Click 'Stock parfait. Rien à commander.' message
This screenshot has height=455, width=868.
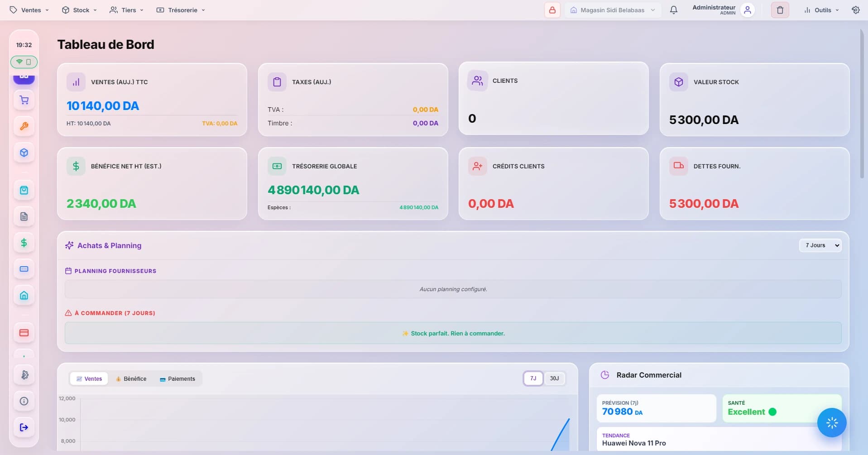coord(453,333)
